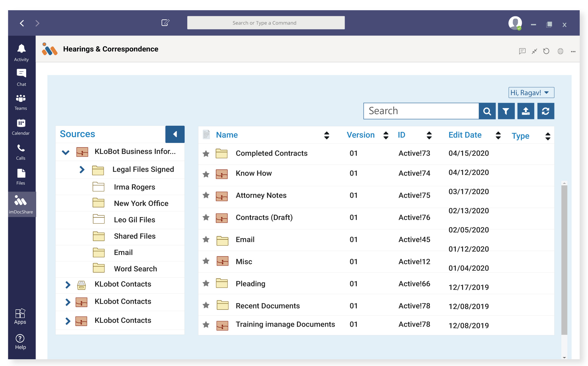588x366 pixels.
Task: Mark Recent Documents as favorite
Action: pos(206,305)
